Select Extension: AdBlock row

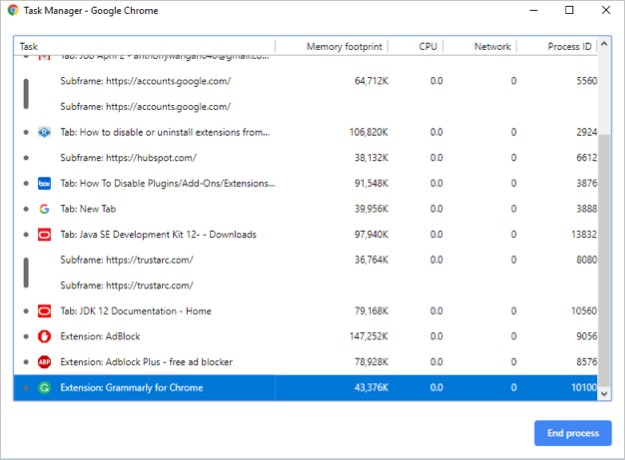[x=306, y=336]
